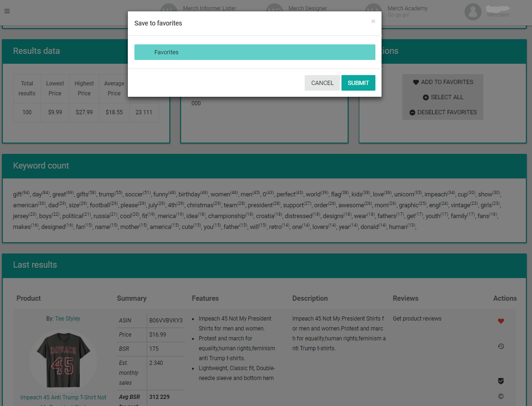532x406 pixels.
Task: Click the 'croatia' keyword
Action: coord(265,216)
